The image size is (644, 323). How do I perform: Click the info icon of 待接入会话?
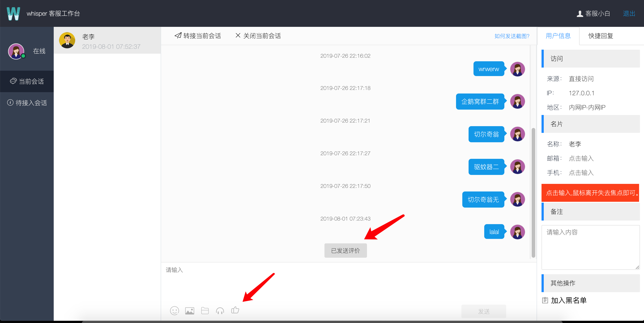click(10, 102)
